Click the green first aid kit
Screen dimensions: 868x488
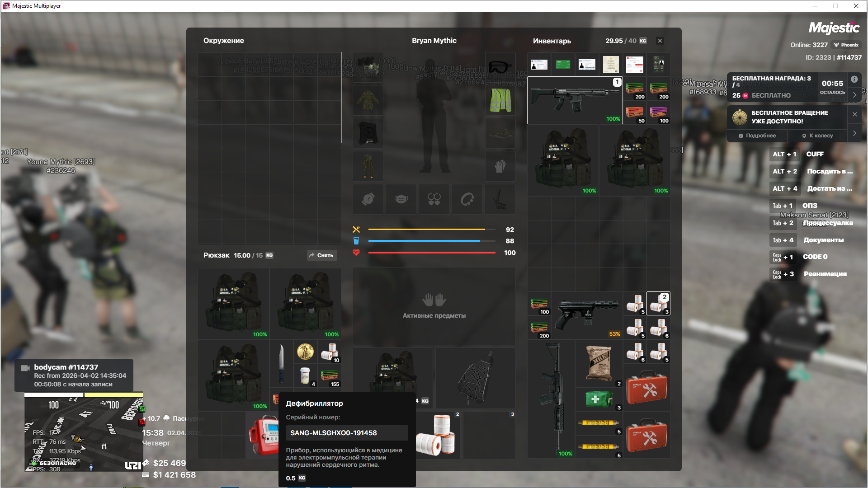(599, 399)
